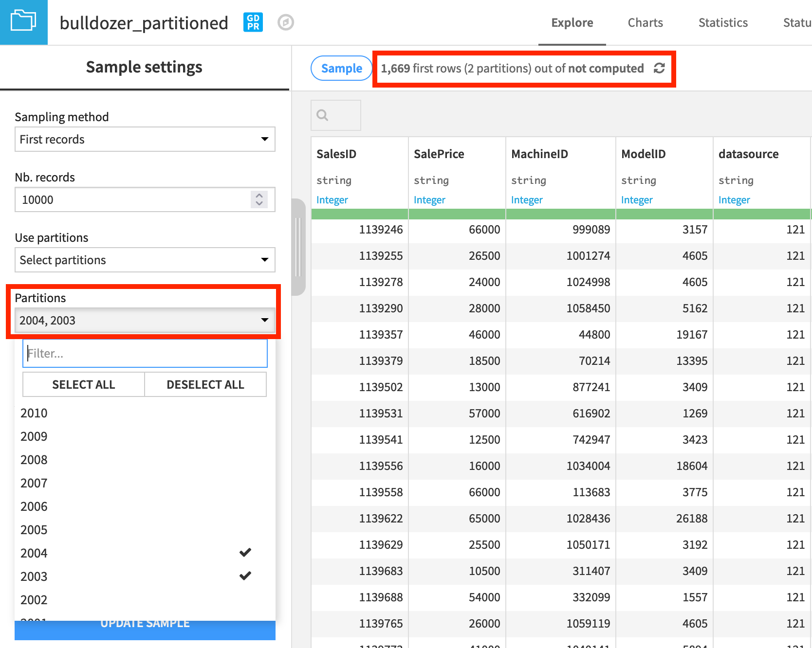Screen dimensions: 812x648
Task: Click SalePrice cell 46000
Action: [457, 335]
